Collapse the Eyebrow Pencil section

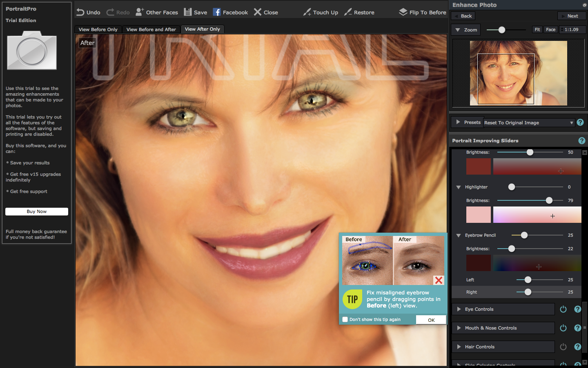(459, 236)
